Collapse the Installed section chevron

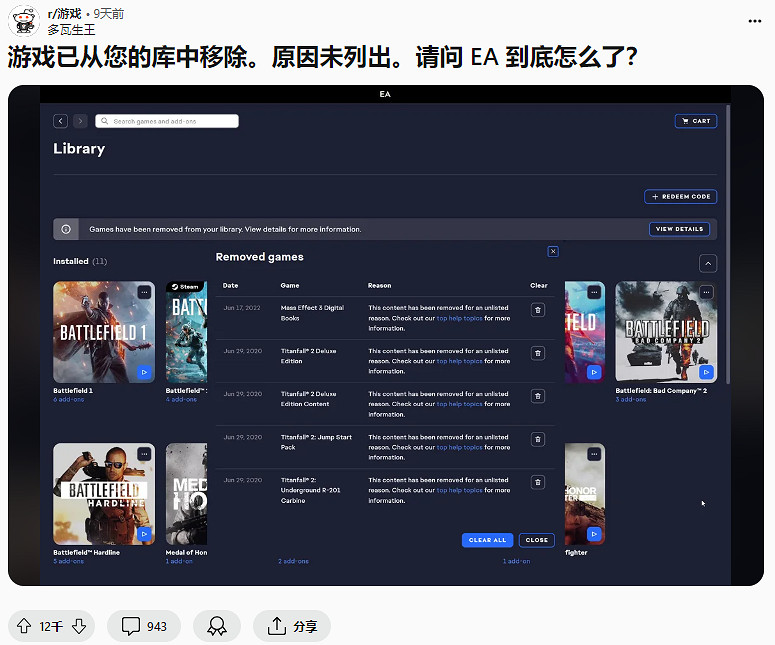[x=708, y=263]
